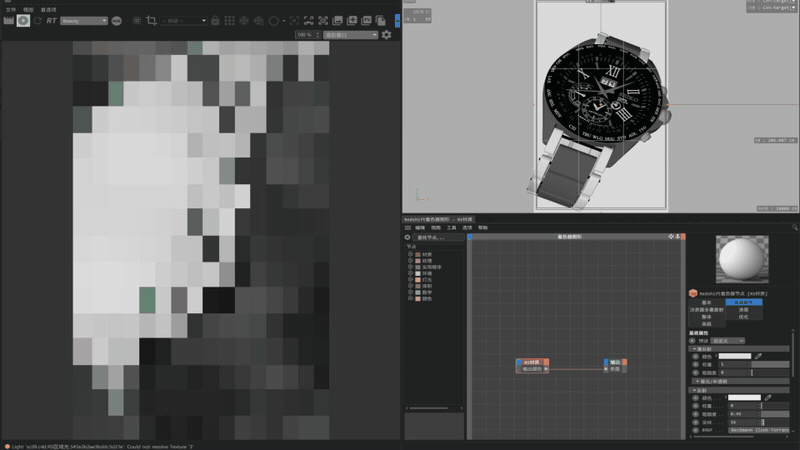
Task: Click the reflection color eyedropper icon
Action: pos(768,397)
